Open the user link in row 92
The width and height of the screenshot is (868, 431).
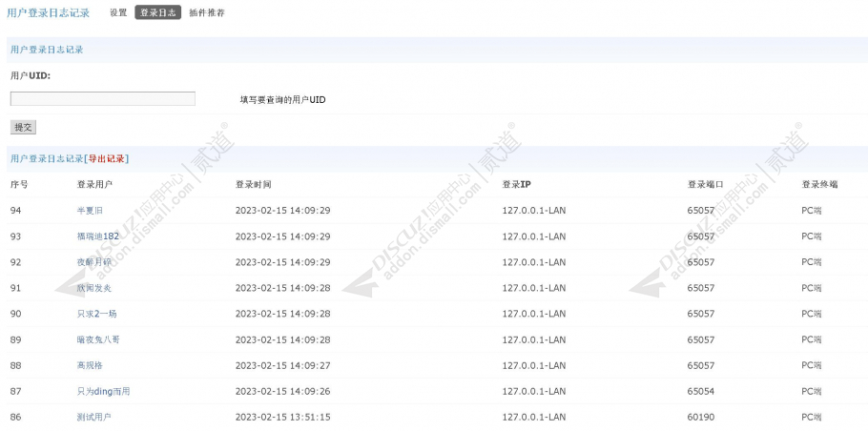pos(94,262)
